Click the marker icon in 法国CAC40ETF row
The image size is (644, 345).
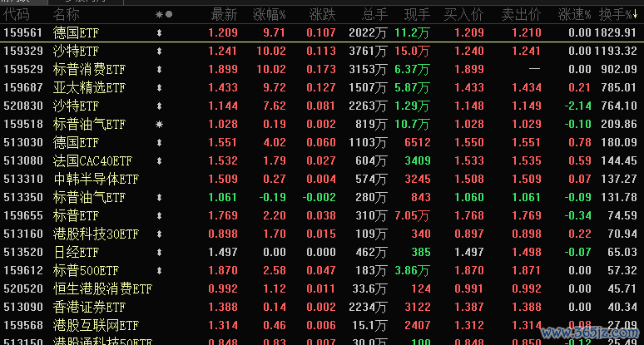click(160, 160)
